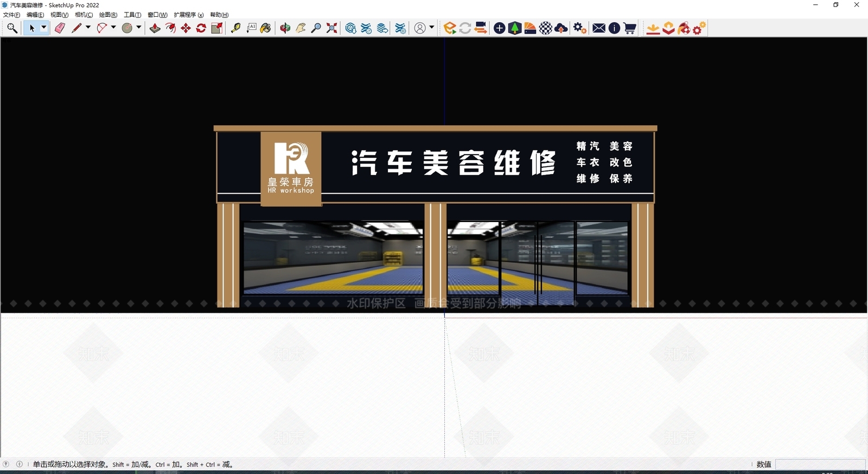Image resolution: width=868 pixels, height=474 pixels.
Task: Choose the Zoom tool
Action: [x=316, y=28]
